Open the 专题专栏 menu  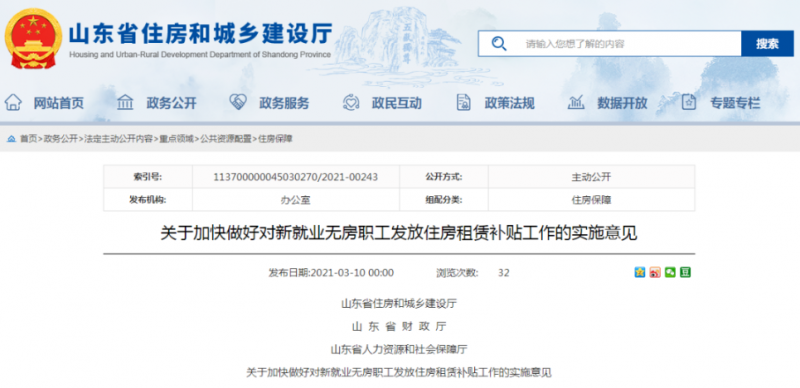click(735, 103)
